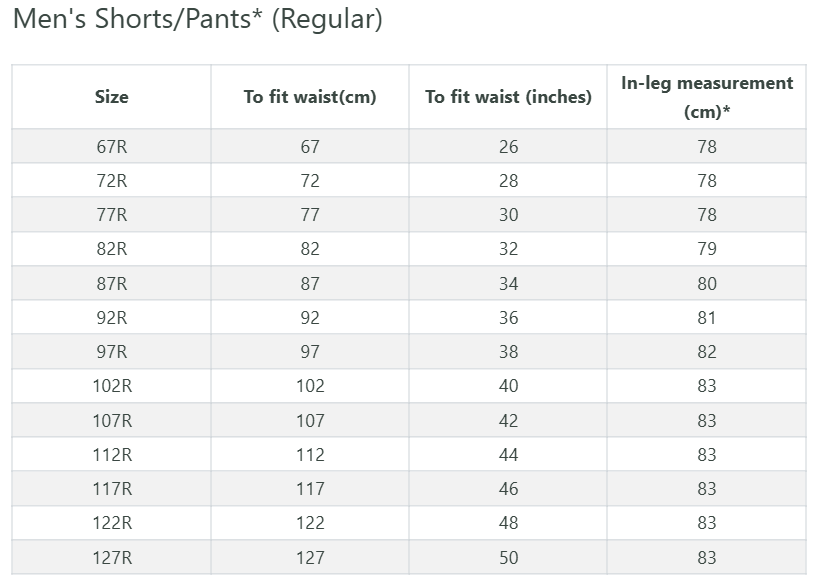Pick the 112R size cell
This screenshot has height=578, width=826.
[x=112, y=455]
